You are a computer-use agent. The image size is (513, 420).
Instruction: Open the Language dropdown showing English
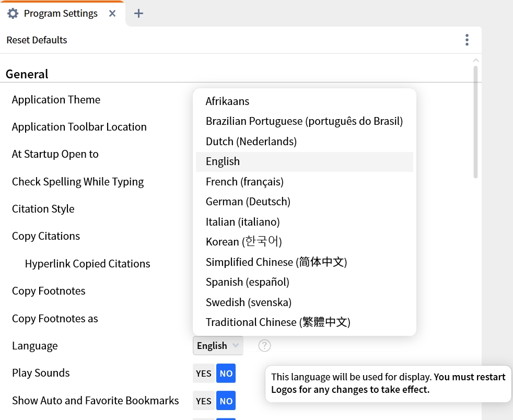[218, 345]
